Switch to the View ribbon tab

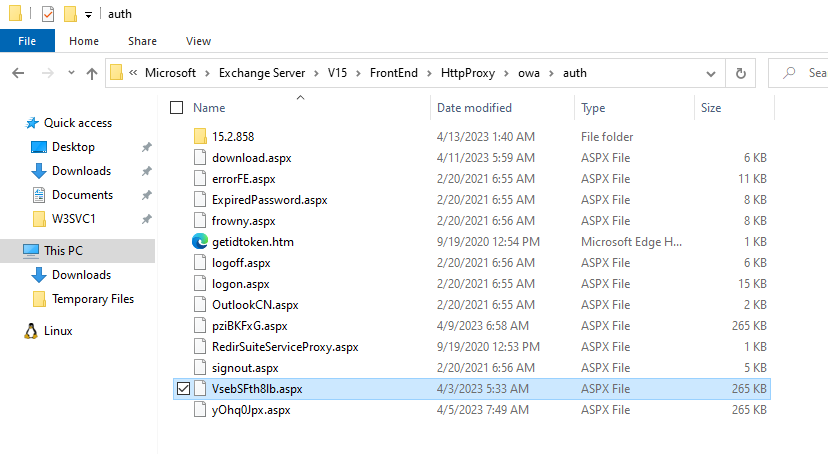(x=198, y=41)
